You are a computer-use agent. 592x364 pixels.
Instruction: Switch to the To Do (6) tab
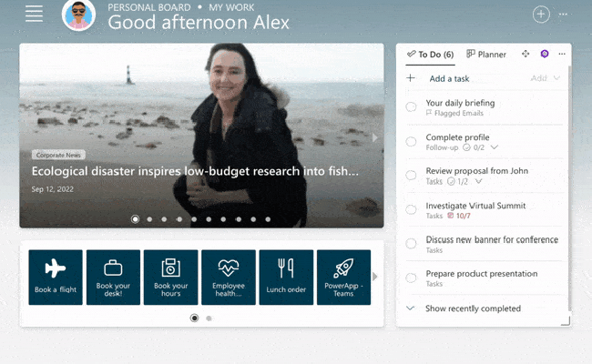431,55
